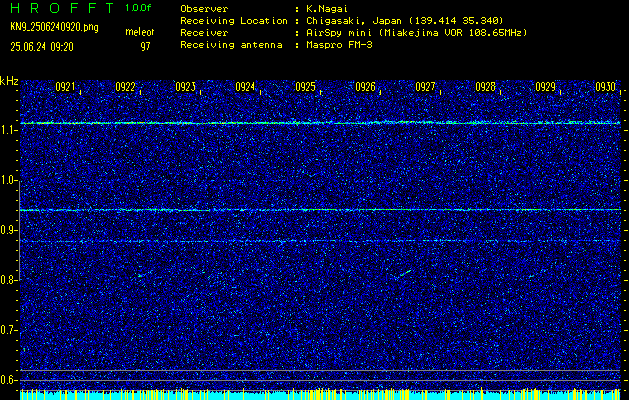
Task: Select the 0923 time marker
Action: click(x=185, y=87)
